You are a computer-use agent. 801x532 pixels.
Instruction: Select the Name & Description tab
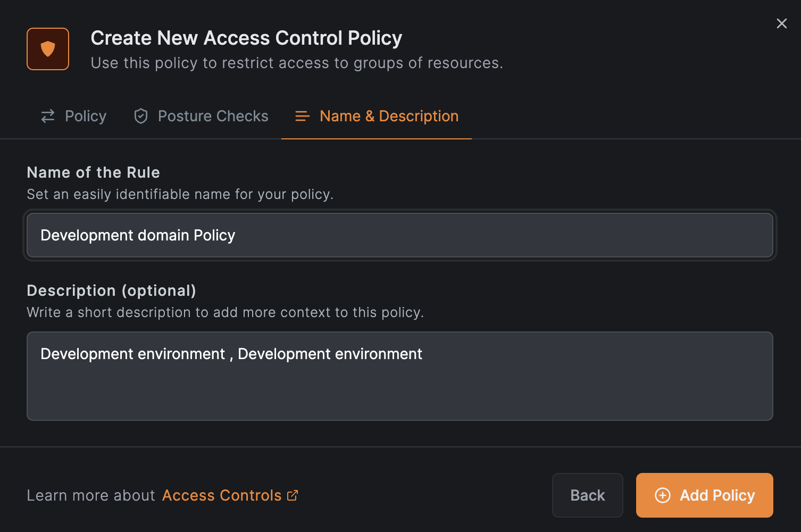[x=377, y=116]
